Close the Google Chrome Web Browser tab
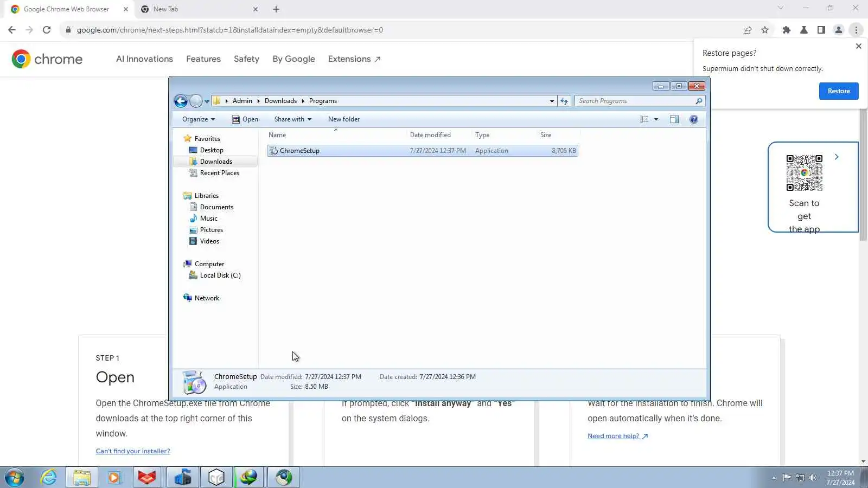 pyautogui.click(x=126, y=9)
